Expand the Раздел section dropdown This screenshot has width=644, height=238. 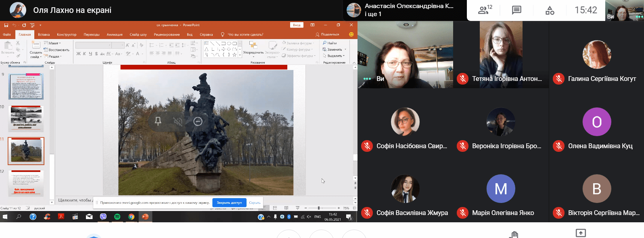pyautogui.click(x=54, y=56)
